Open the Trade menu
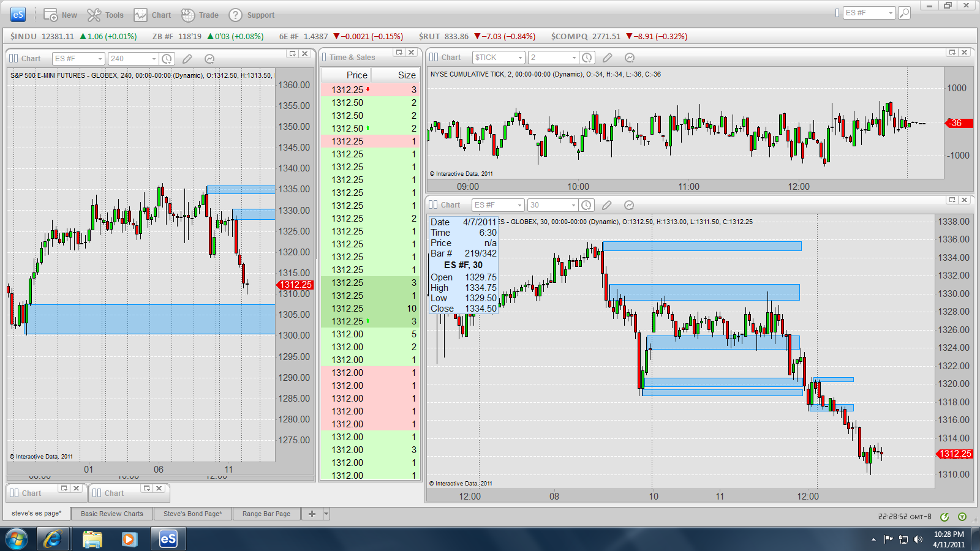The image size is (980, 551). pyautogui.click(x=200, y=15)
